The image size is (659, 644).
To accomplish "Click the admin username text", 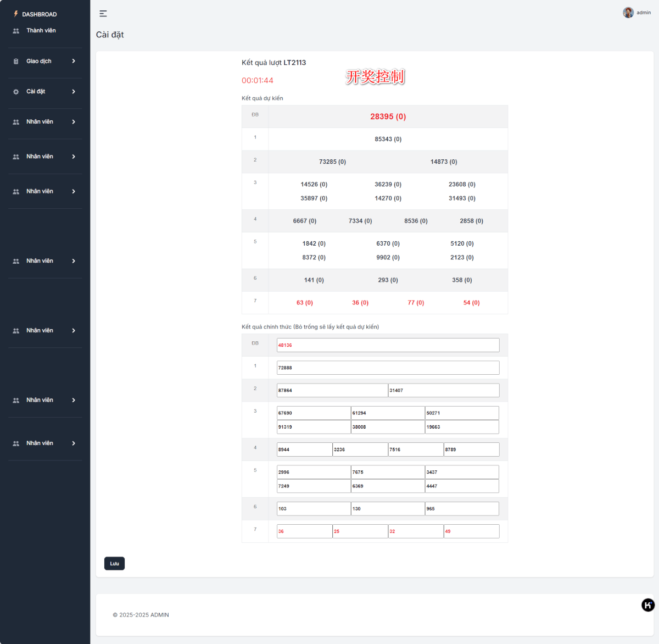I will click(x=644, y=13).
